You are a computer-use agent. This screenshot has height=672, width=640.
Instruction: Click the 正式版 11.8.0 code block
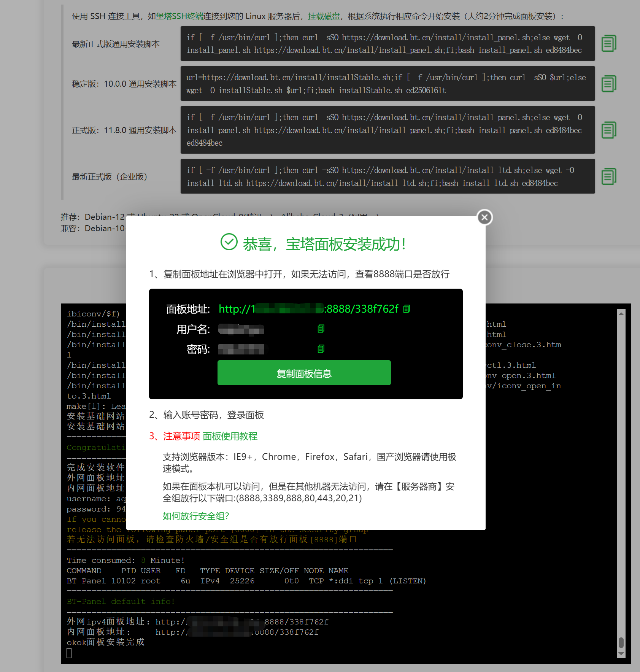[387, 130]
